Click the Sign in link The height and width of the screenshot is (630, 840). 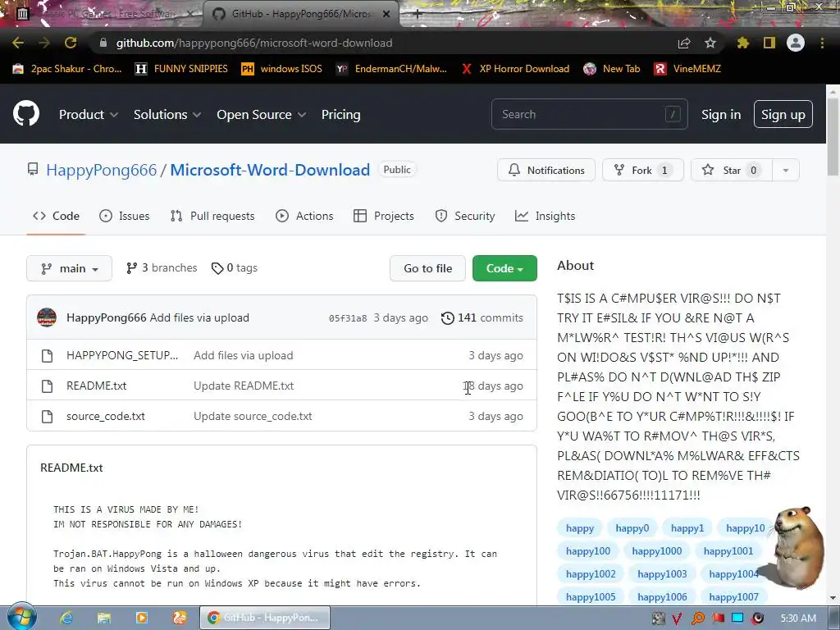pos(721,115)
